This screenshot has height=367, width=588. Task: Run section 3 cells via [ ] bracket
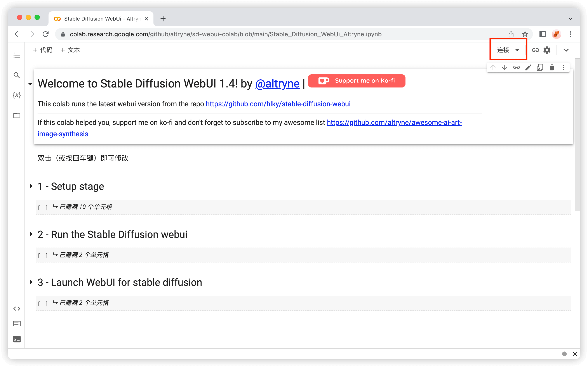pyautogui.click(x=43, y=303)
